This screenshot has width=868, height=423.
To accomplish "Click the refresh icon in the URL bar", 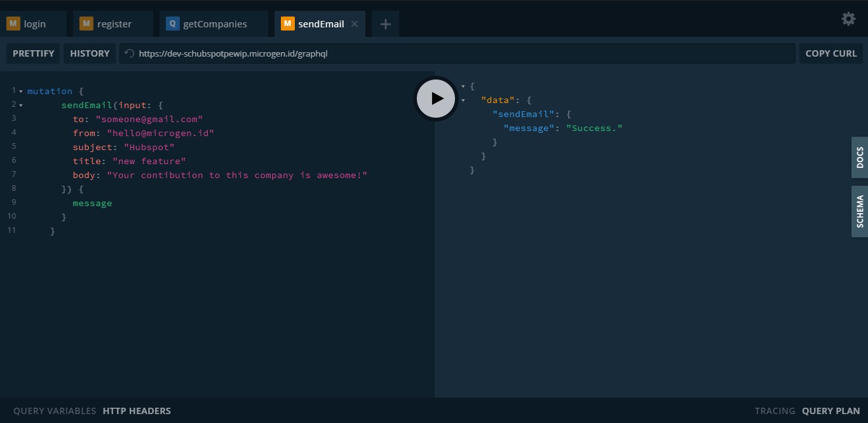I will tap(128, 53).
